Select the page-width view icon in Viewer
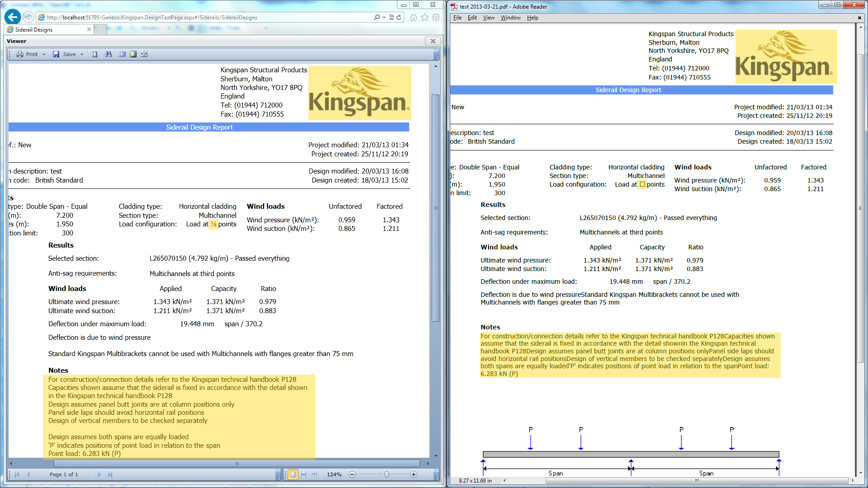The image size is (868, 488). click(144, 54)
